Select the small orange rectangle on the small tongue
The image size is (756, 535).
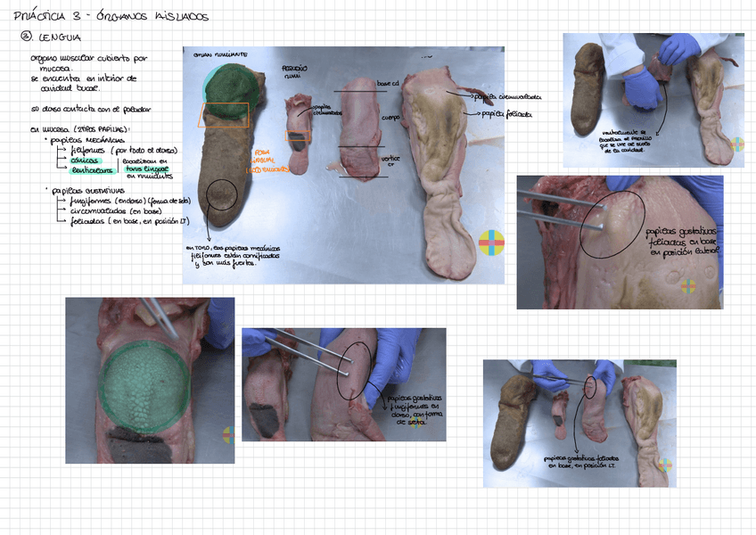(298, 136)
